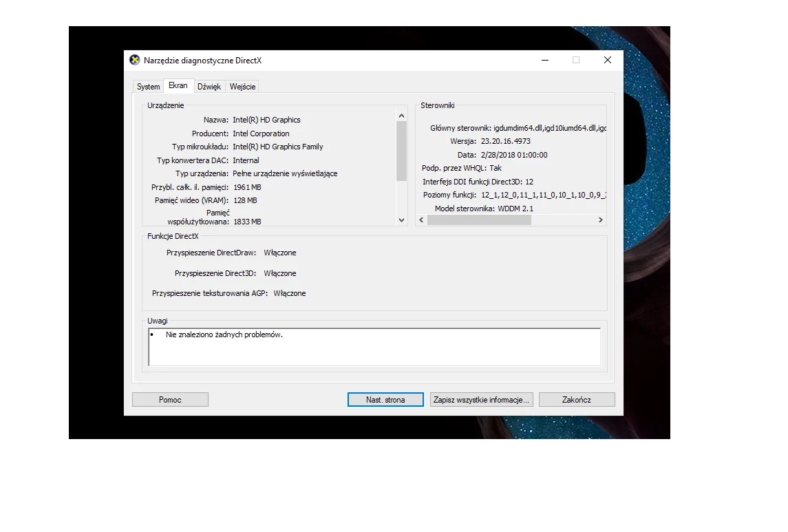Click the down scroll arrow in Urządzenie panel
This screenshot has height=532, width=788.
401,220
